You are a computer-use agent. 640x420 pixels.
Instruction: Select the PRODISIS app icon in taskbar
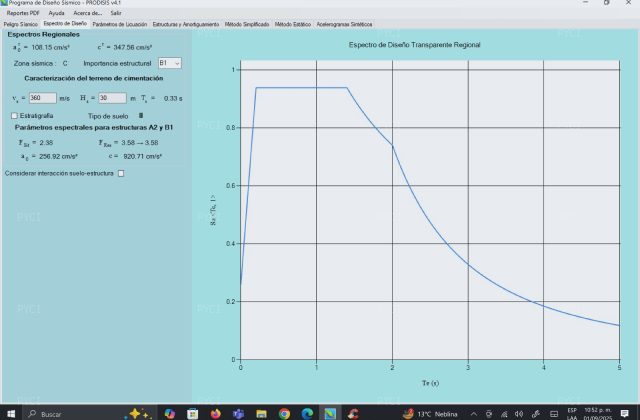point(330,413)
